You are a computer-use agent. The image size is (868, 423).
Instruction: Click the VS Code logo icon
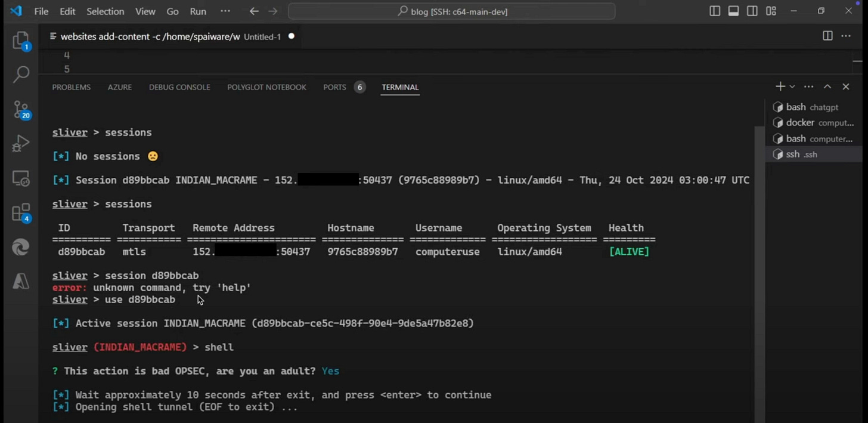16,11
